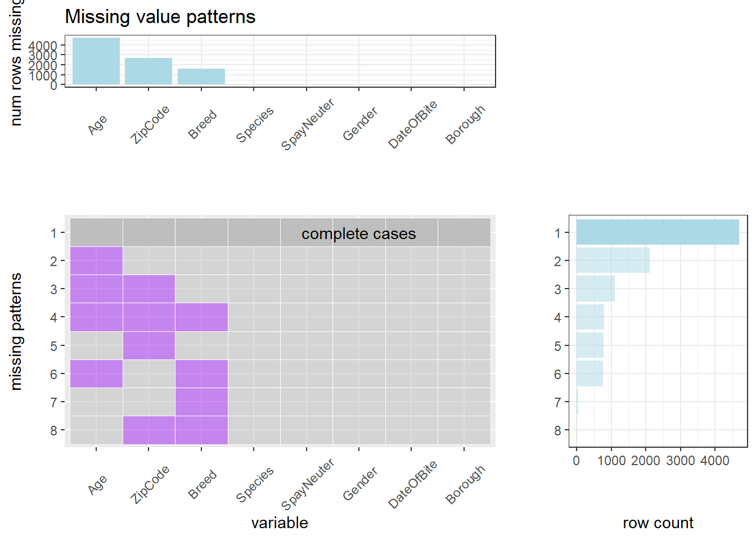
Task: Click the Borough label under the pattern grid
Action: coord(465,484)
